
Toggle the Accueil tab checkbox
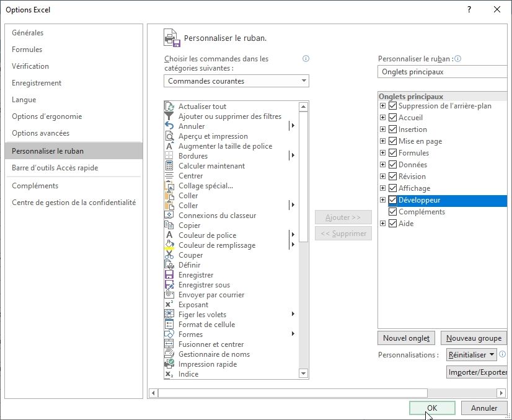(x=392, y=118)
